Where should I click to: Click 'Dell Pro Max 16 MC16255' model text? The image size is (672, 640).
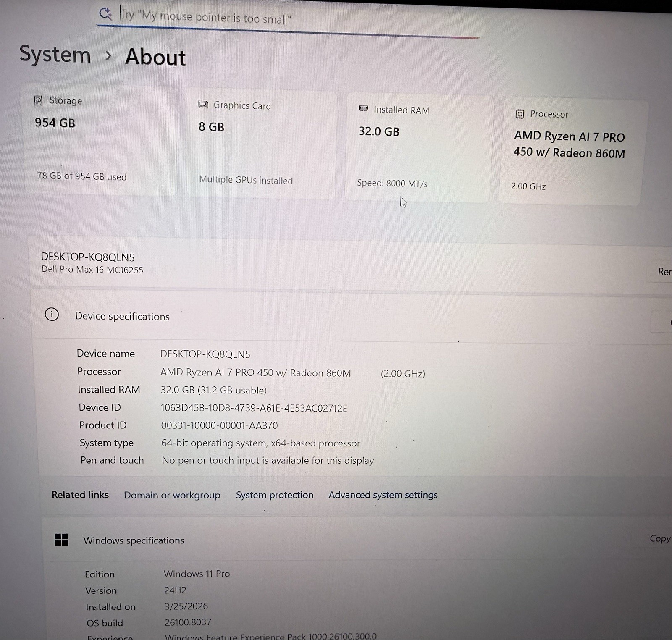pyautogui.click(x=92, y=270)
